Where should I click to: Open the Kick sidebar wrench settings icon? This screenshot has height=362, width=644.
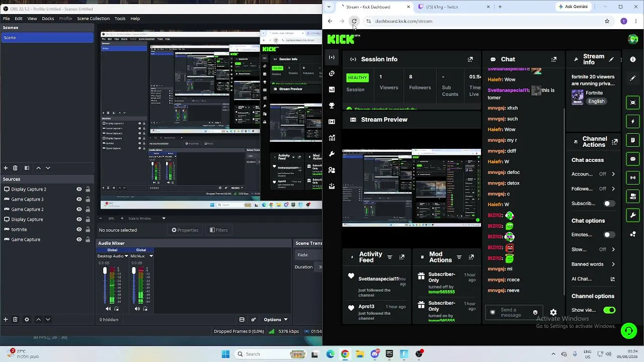[x=332, y=154]
